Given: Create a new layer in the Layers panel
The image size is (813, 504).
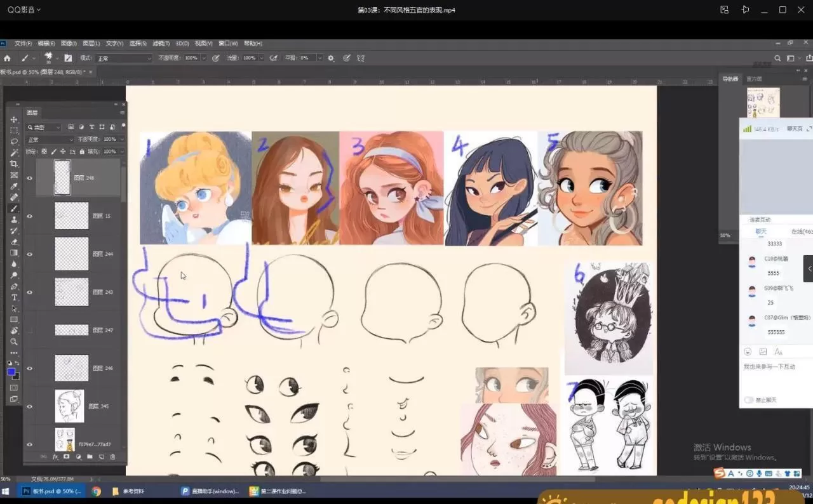Looking at the screenshot, I should coord(101,456).
